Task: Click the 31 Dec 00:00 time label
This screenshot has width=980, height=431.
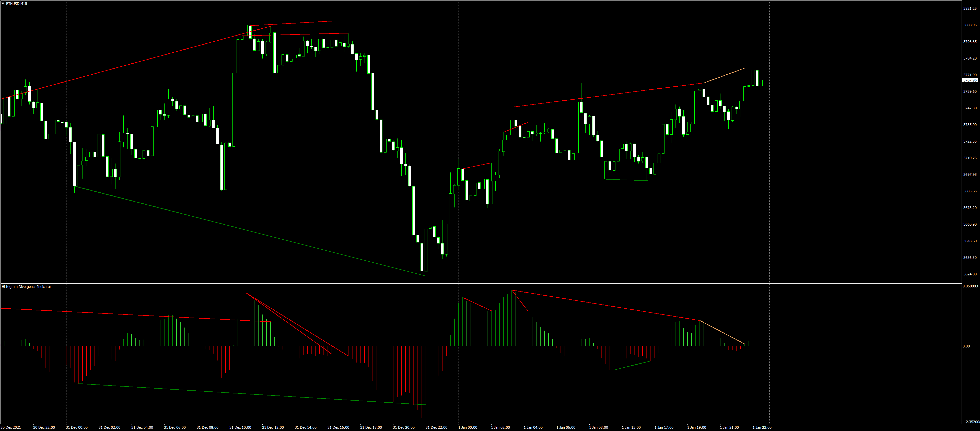Action: [x=76, y=427]
